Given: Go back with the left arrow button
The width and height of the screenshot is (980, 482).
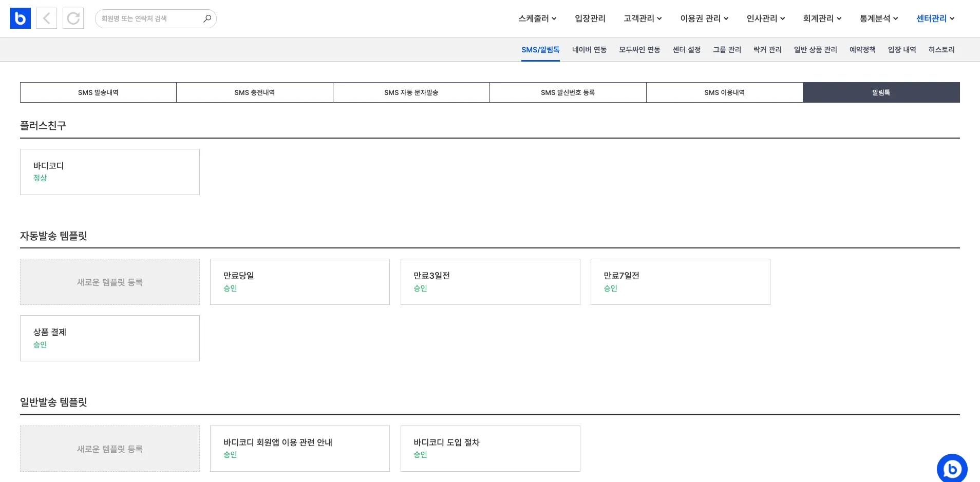Looking at the screenshot, I should pos(46,18).
